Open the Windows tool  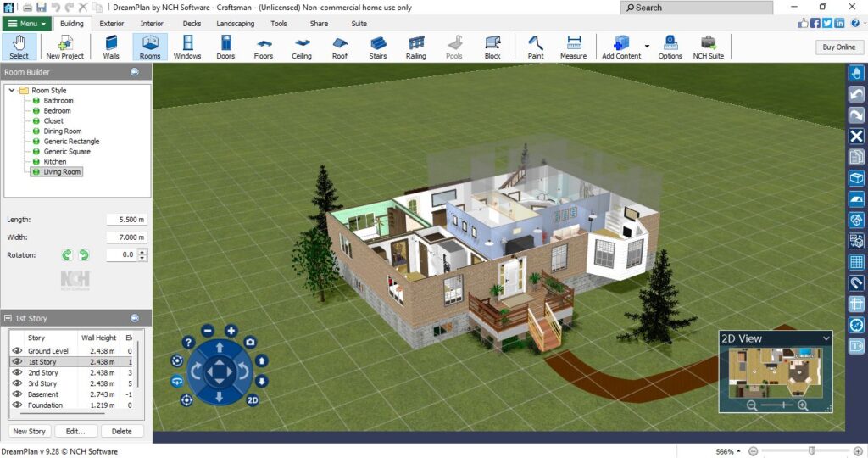[x=187, y=47]
